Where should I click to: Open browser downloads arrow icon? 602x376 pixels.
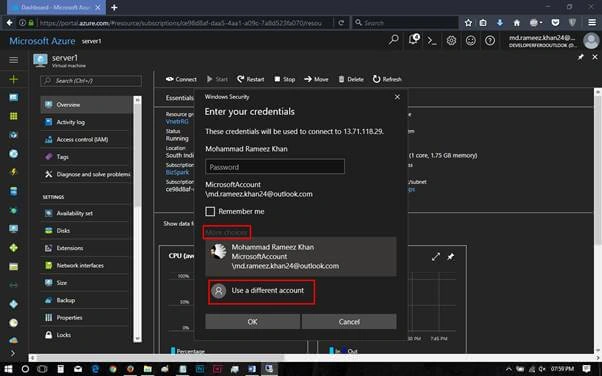pyautogui.click(x=500, y=23)
